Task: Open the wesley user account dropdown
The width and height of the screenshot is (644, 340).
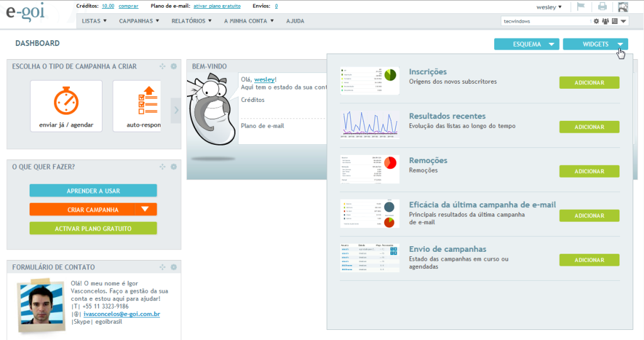Action: tap(549, 7)
